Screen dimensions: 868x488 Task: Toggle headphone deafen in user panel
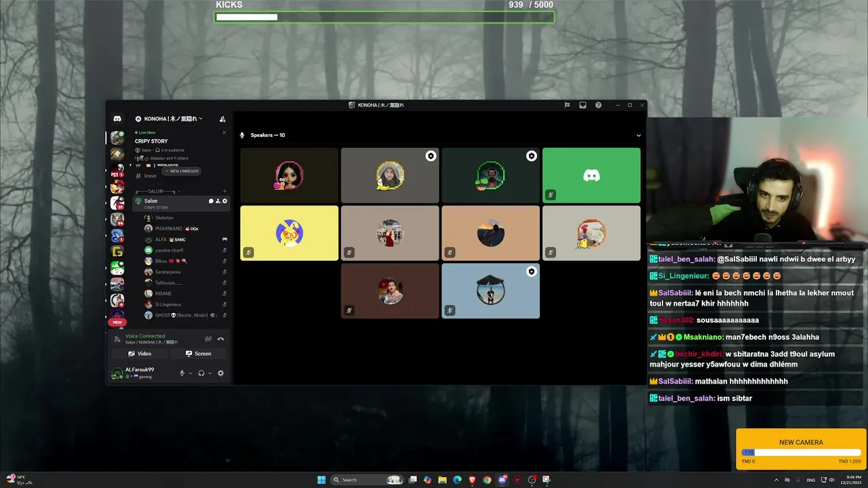click(201, 373)
